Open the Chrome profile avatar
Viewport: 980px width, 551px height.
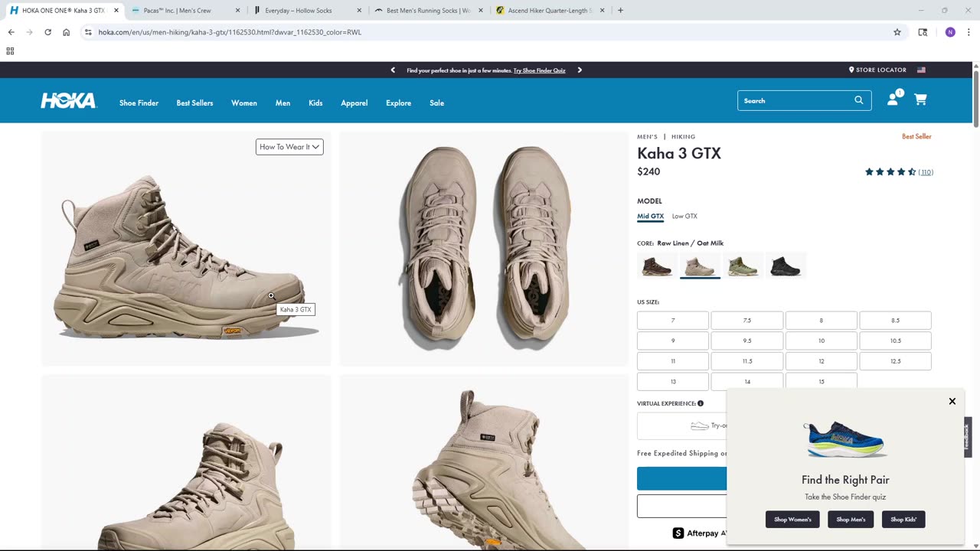(x=950, y=32)
